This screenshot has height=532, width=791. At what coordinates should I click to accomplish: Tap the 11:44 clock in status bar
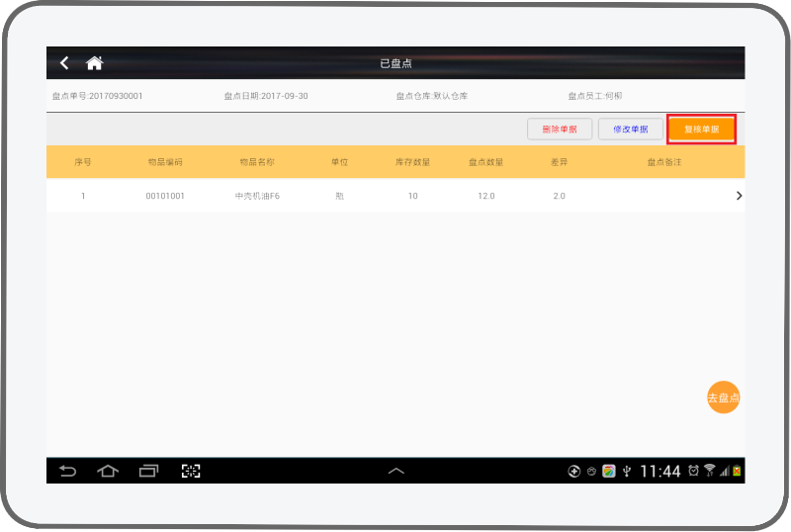click(x=659, y=472)
